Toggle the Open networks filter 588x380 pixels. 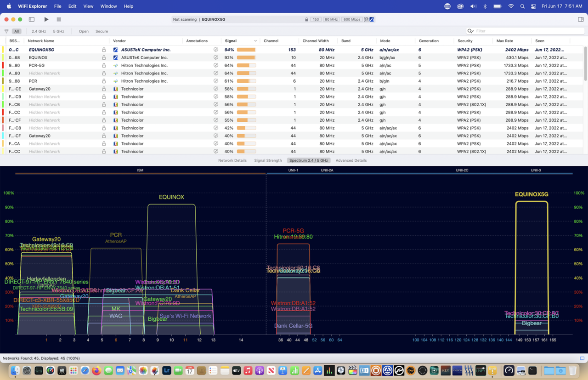(84, 31)
